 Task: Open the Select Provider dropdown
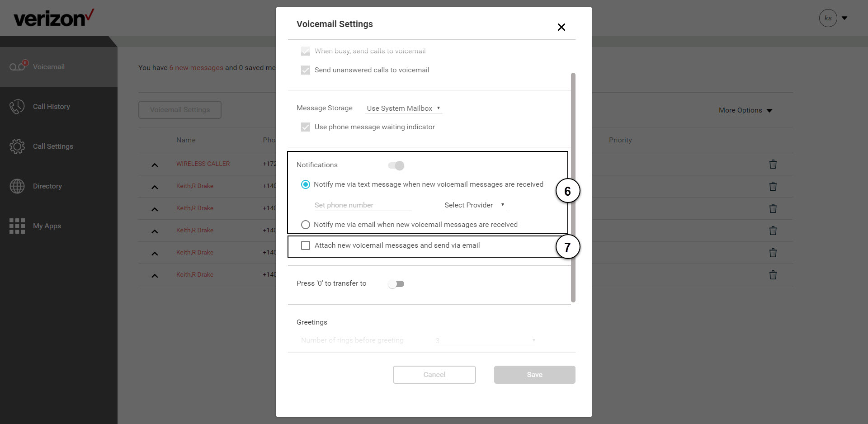tap(474, 205)
